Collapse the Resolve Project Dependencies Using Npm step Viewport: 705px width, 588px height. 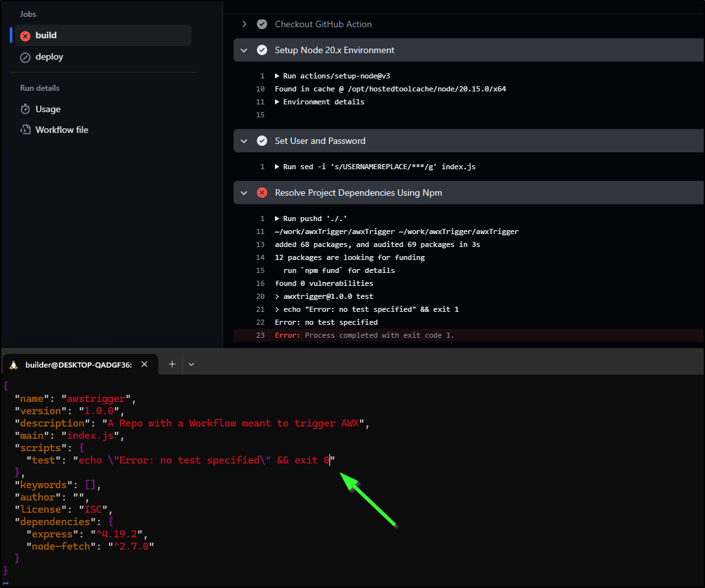[244, 193]
